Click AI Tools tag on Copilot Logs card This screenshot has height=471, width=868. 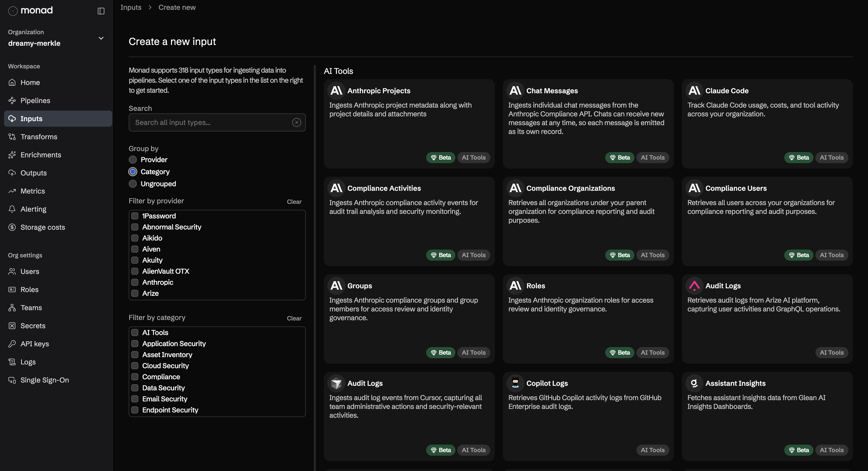(x=652, y=450)
